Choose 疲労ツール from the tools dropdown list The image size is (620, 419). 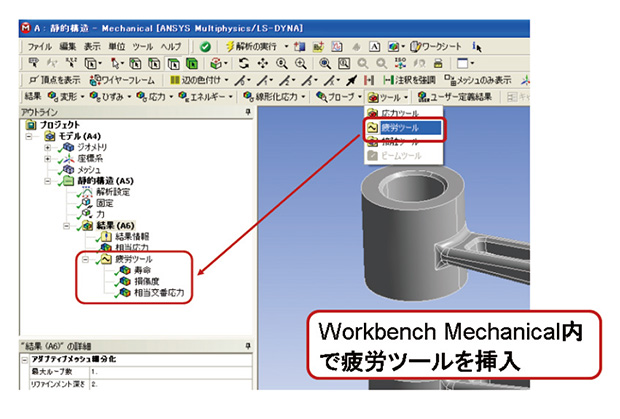pyautogui.click(x=404, y=128)
